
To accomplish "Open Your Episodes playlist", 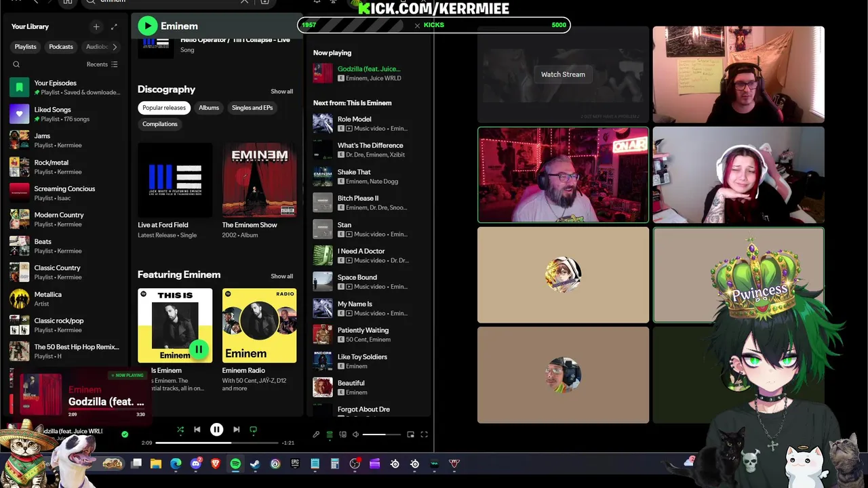I will (66, 87).
